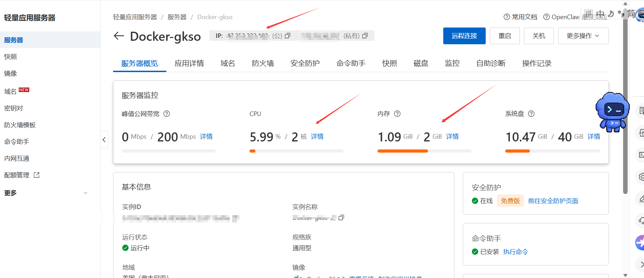Click the system disk usage progress bar
Viewport: 644px width, 278px height.
tap(552, 151)
